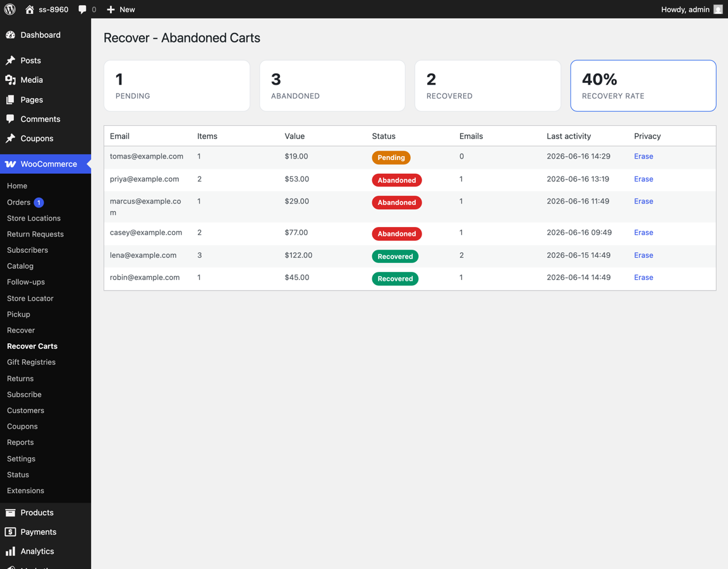Screen dimensions: 728x569
Task: Click Erase for marcus@example.com
Action: click(643, 201)
